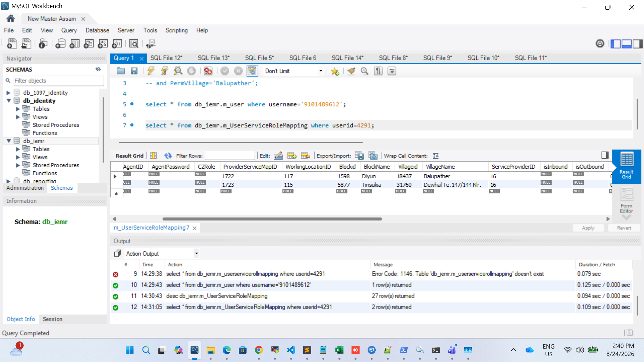Refresh the schemas list

(x=98, y=69)
